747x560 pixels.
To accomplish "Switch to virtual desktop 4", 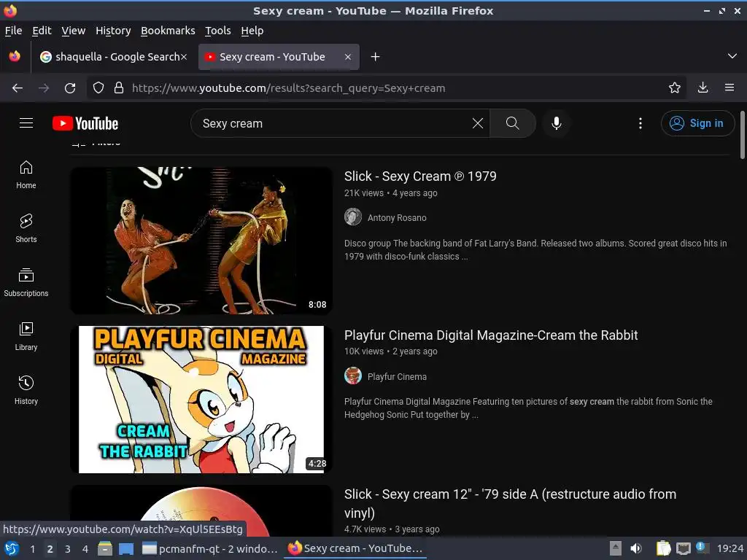I will 85,548.
